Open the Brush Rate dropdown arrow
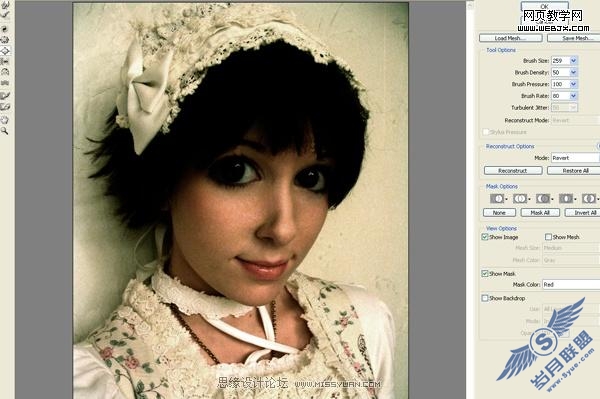Screen dimensions: 600x399 coord(574,96)
